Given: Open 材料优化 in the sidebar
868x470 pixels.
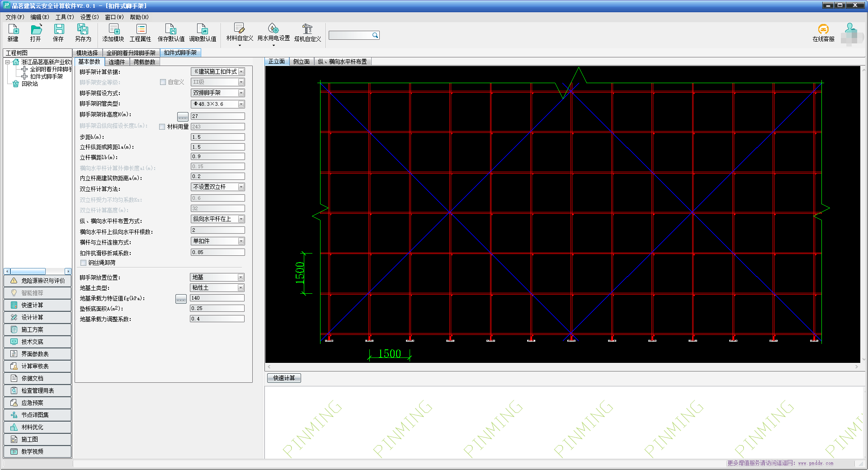Looking at the screenshot, I should pos(38,427).
